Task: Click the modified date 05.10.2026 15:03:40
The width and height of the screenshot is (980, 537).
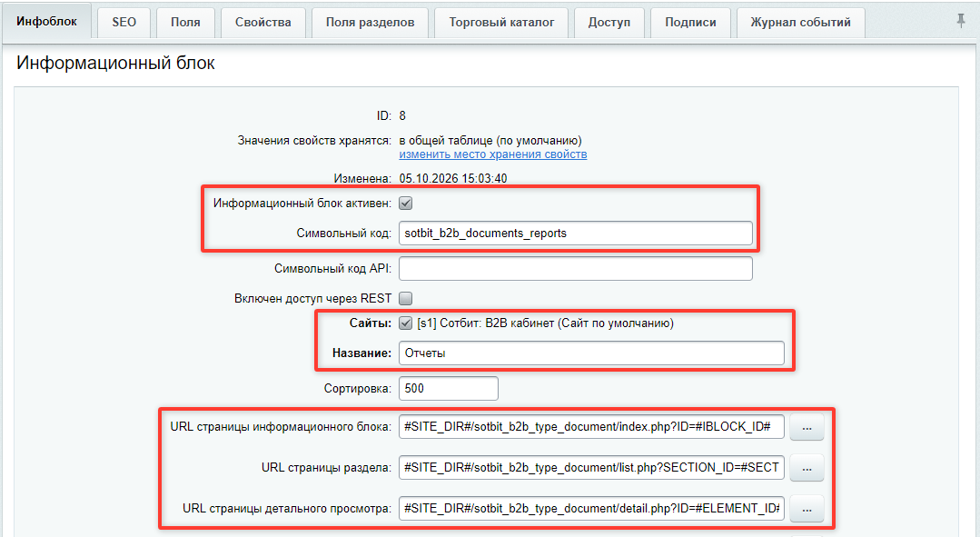Action: (453, 178)
